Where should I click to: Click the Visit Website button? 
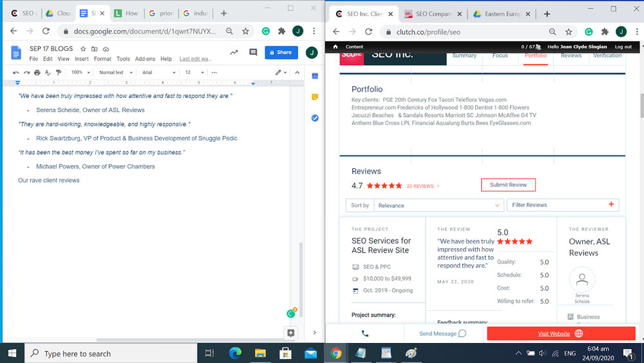pyautogui.click(x=561, y=333)
